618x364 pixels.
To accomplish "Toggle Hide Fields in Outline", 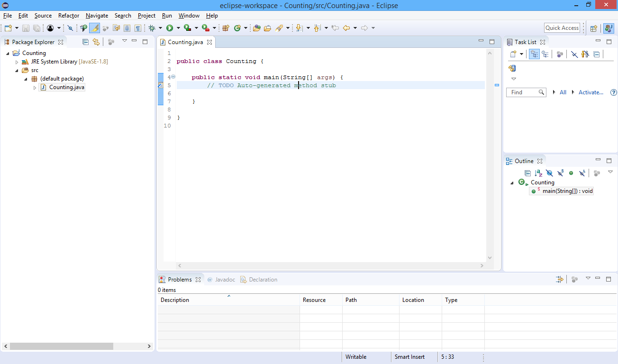I will (549, 173).
